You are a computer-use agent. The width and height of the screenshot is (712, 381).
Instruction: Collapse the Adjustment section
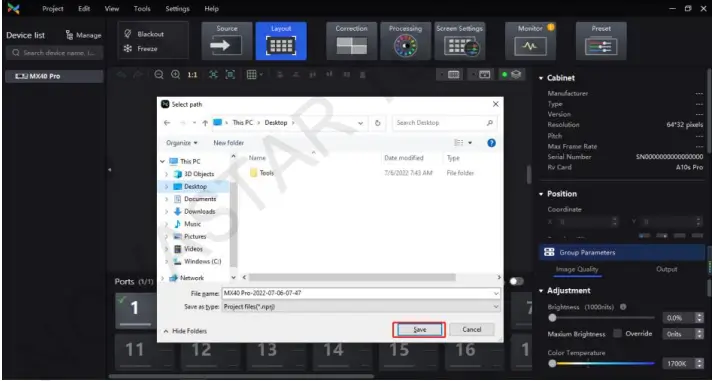click(541, 291)
